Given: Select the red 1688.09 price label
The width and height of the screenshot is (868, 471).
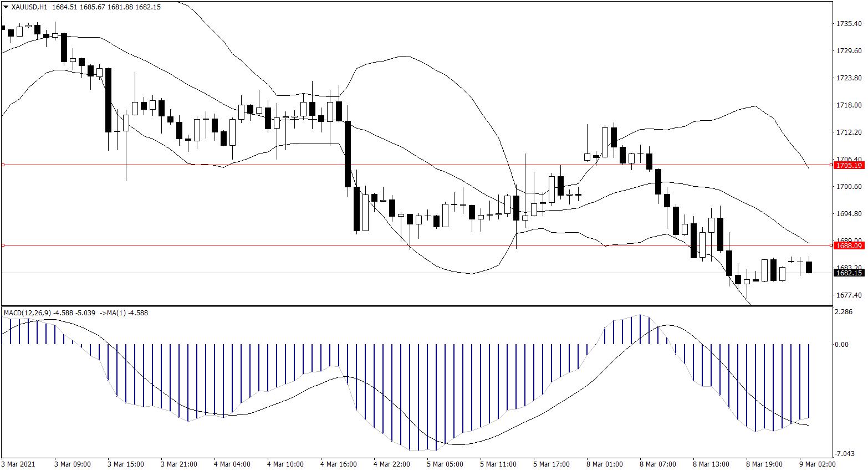Looking at the screenshot, I should (x=849, y=245).
